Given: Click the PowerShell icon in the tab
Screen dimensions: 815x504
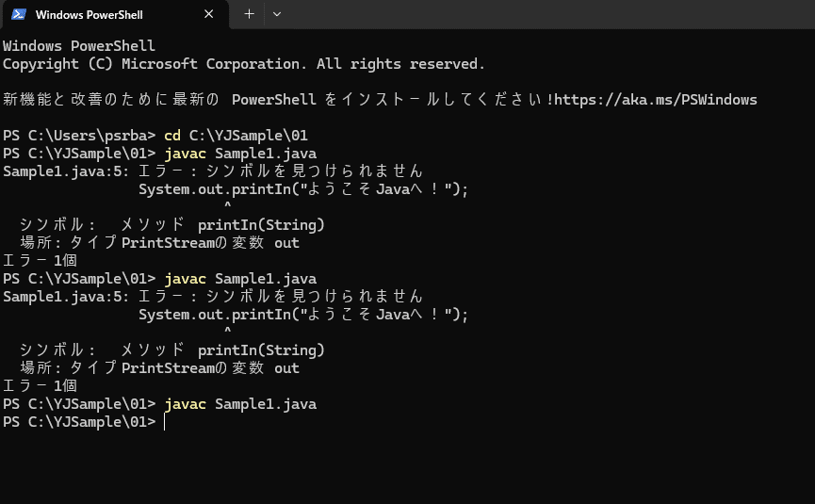Looking at the screenshot, I should pyautogui.click(x=19, y=14).
